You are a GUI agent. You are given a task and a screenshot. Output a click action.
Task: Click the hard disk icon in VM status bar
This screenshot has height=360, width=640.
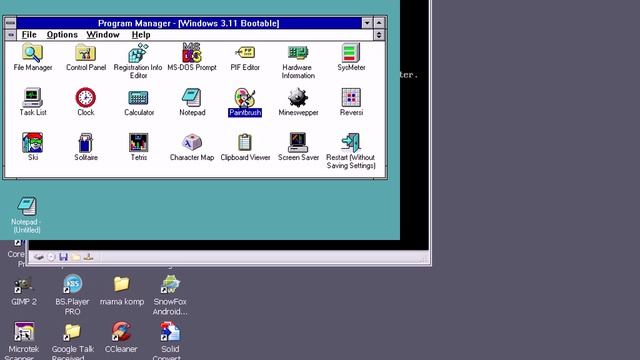[x=38, y=257]
